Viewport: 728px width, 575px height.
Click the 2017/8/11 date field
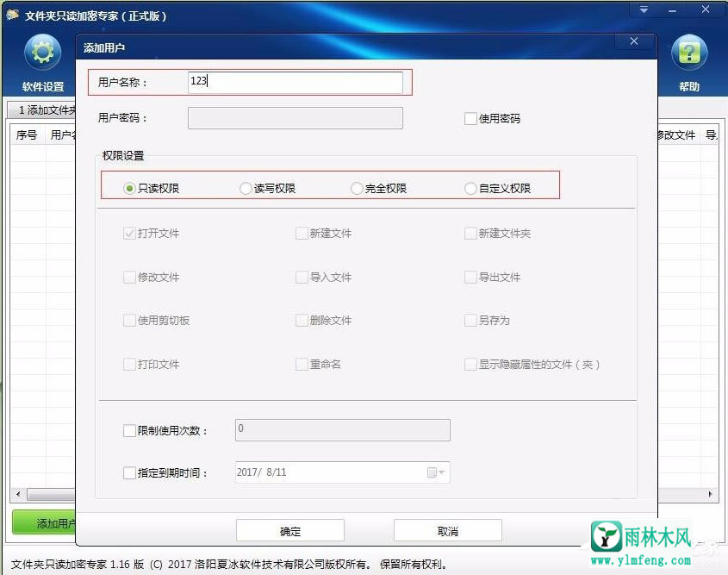pos(343,472)
